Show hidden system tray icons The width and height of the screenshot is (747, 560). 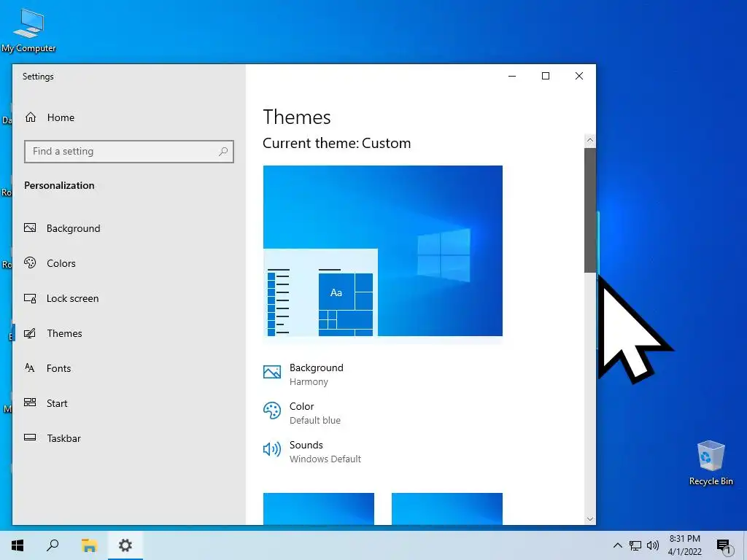[x=617, y=545]
